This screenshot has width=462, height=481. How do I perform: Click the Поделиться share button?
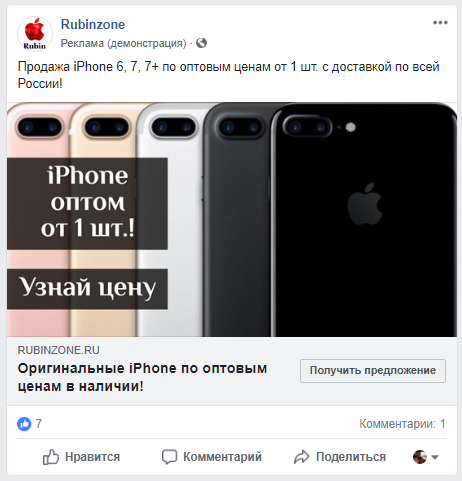point(340,457)
